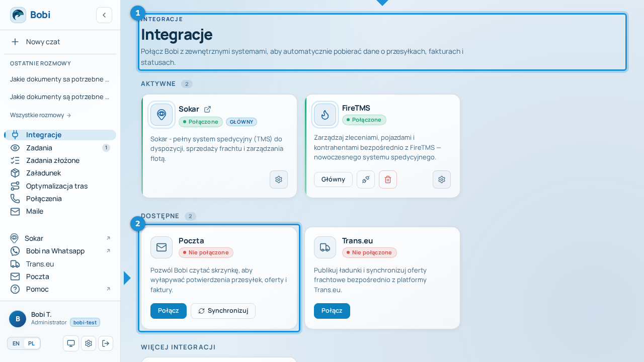This screenshot has width=644, height=362.
Task: Open Optymalizacja tras in the sidebar
Action: (60, 186)
